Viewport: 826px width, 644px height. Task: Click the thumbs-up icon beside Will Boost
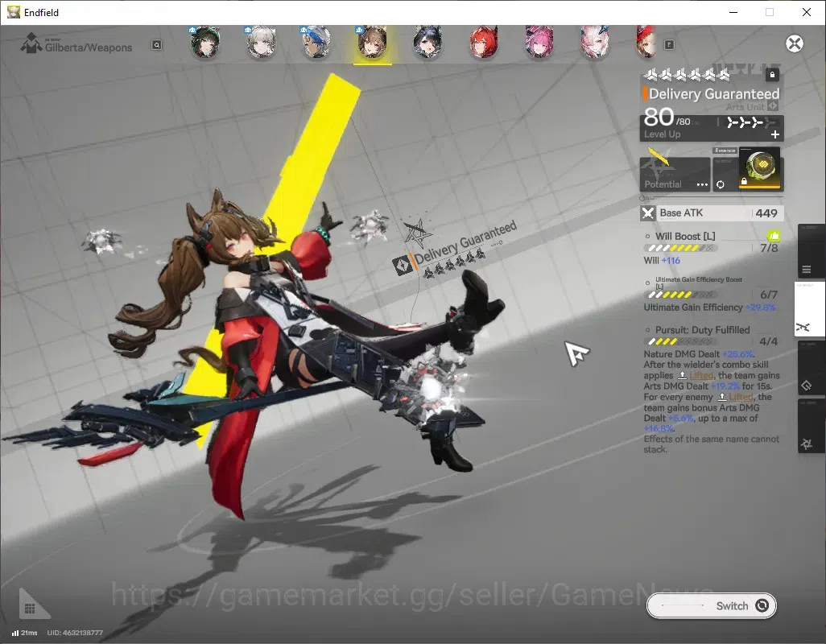pyautogui.click(x=774, y=236)
